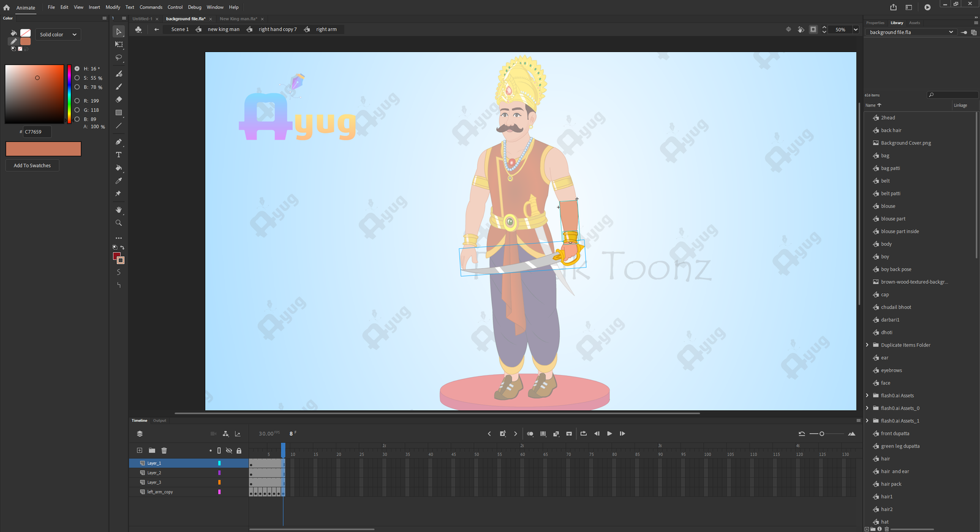
Task: Open the Modify menu
Action: 113,7
